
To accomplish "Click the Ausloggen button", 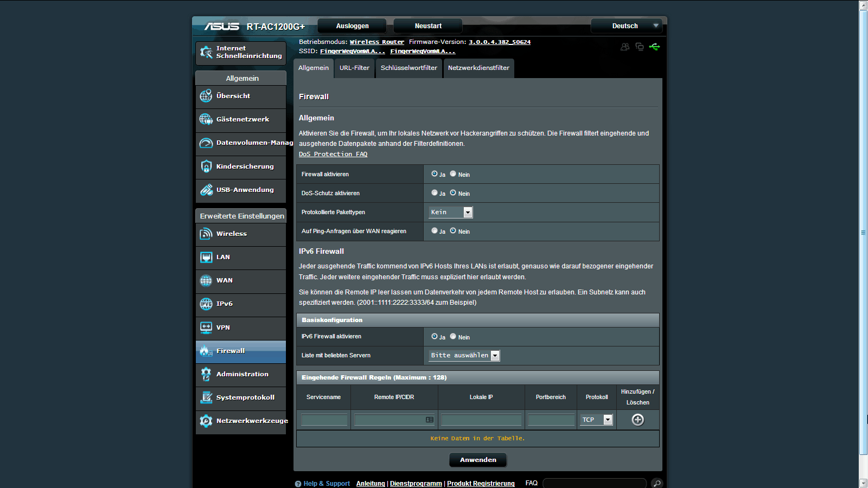I will click(x=352, y=26).
